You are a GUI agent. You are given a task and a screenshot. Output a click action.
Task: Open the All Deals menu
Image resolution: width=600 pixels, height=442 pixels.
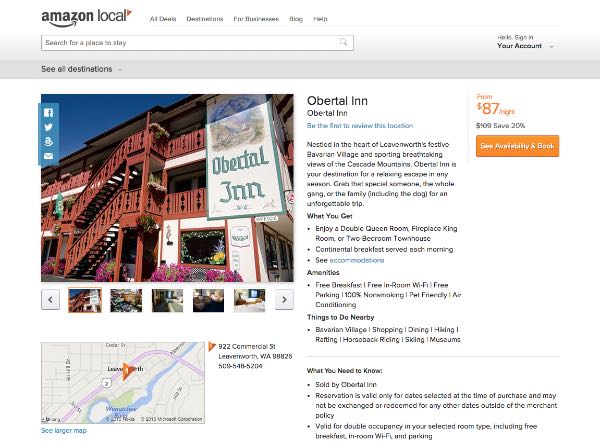click(x=163, y=19)
